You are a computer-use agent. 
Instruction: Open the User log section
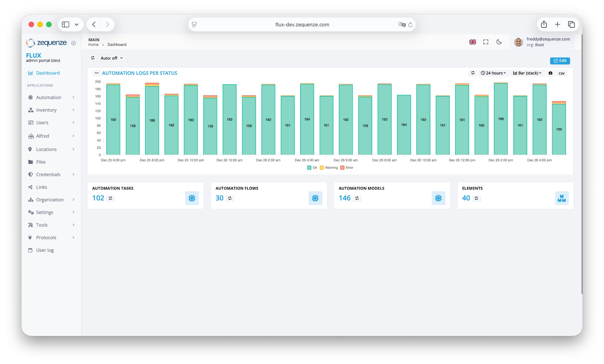[44, 250]
